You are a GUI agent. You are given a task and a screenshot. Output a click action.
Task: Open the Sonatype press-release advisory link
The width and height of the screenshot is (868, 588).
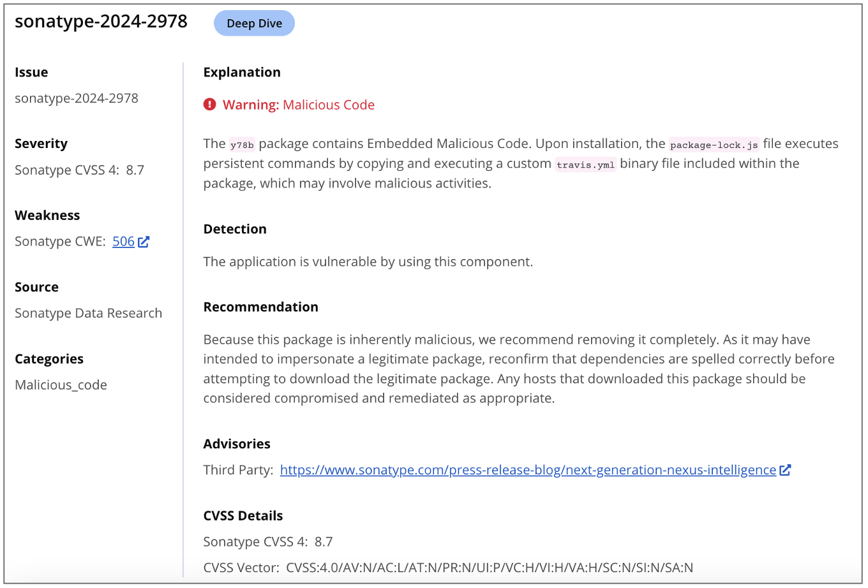click(x=528, y=470)
